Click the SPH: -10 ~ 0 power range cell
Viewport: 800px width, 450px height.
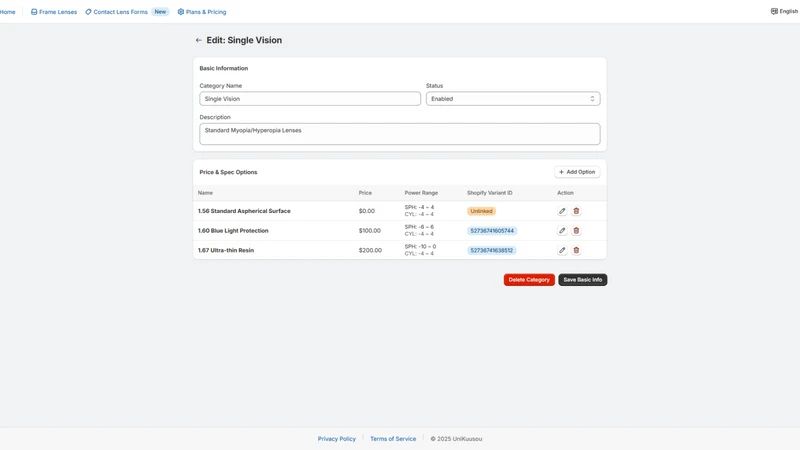coord(420,250)
